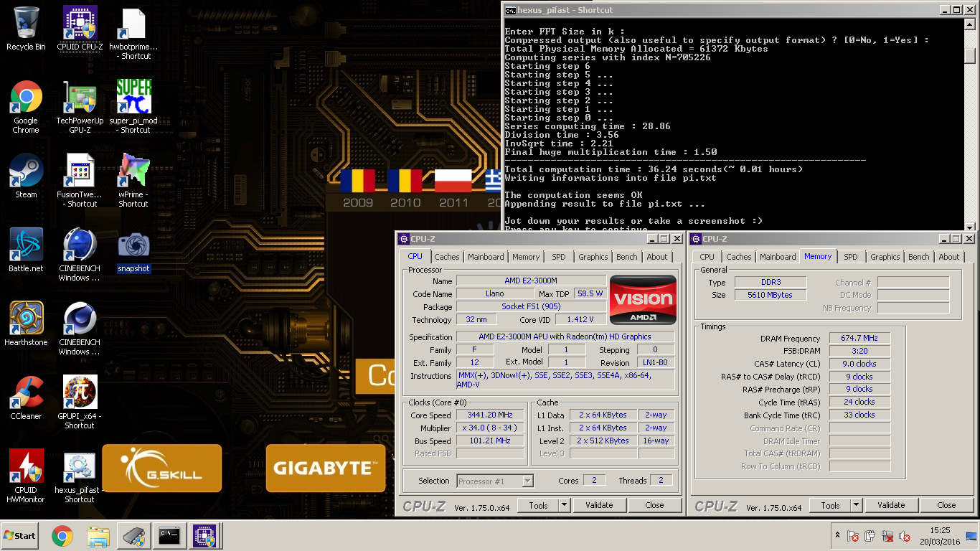Screen dimensions: 980x551
Task: Switch to Memory tab in left CPU-Z window
Action: click(x=526, y=257)
